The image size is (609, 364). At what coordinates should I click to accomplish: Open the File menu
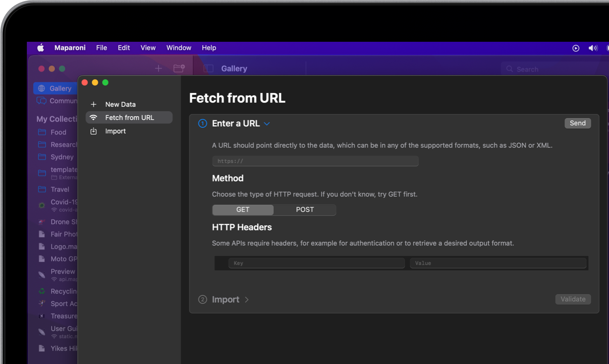pyautogui.click(x=102, y=48)
